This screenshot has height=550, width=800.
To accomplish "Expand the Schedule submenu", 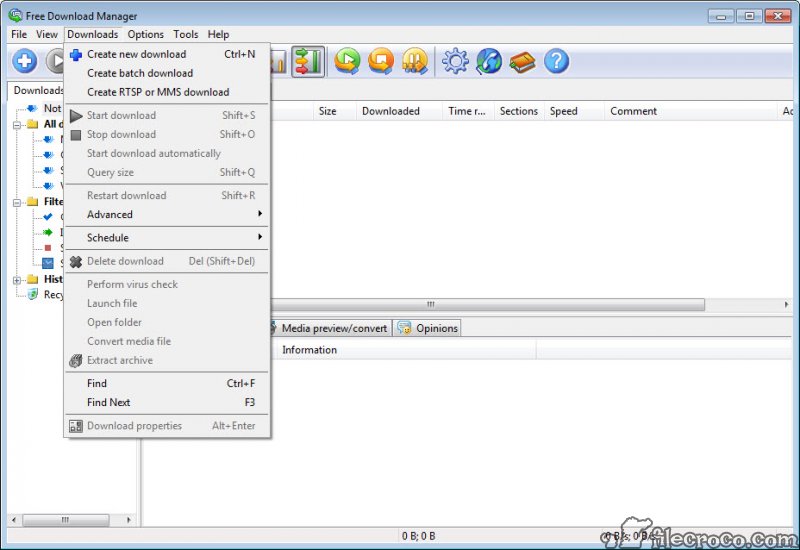I will pos(167,238).
